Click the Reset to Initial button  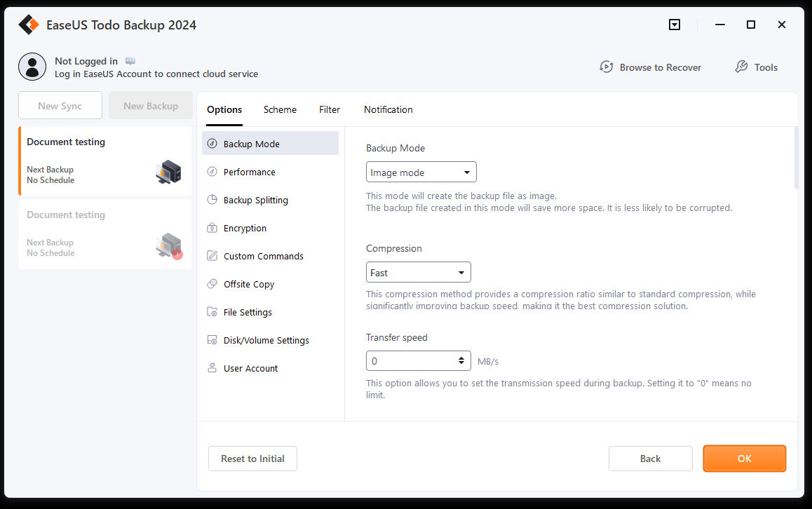(x=252, y=459)
